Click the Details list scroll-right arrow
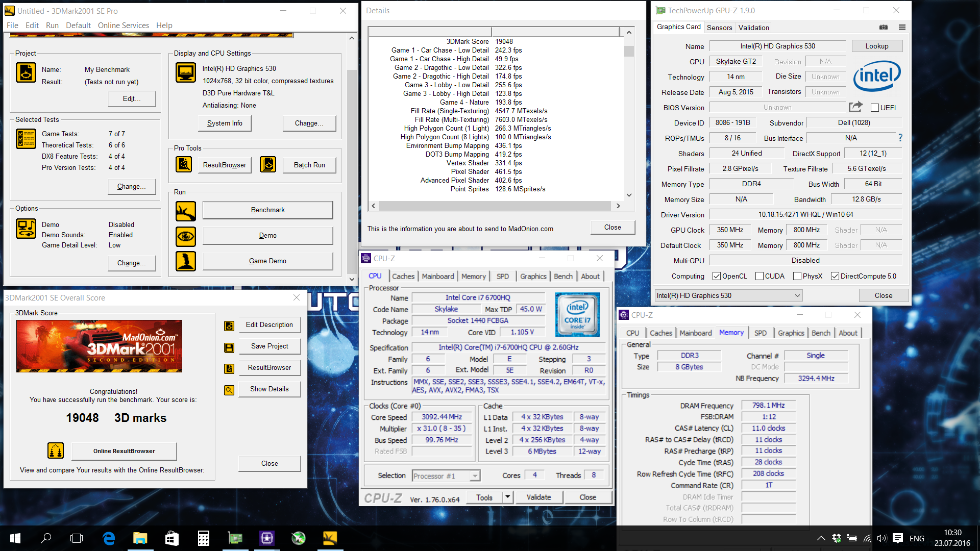This screenshot has width=980, height=551. tap(618, 206)
